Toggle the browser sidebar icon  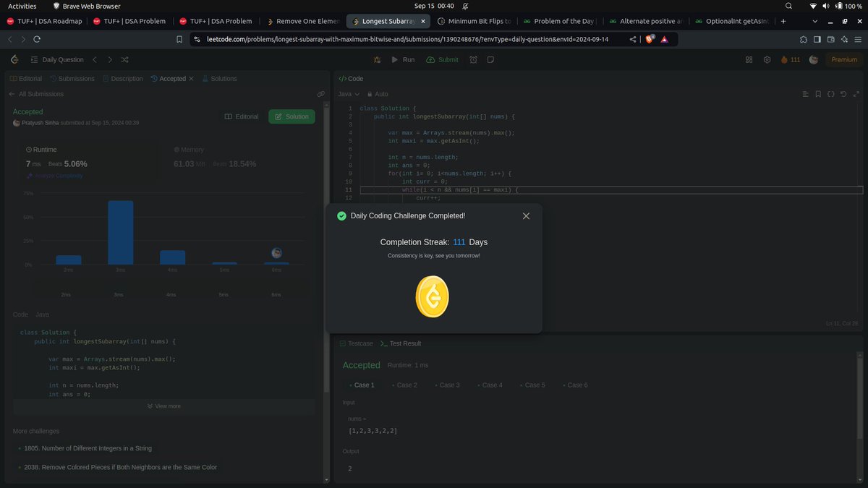click(x=817, y=40)
